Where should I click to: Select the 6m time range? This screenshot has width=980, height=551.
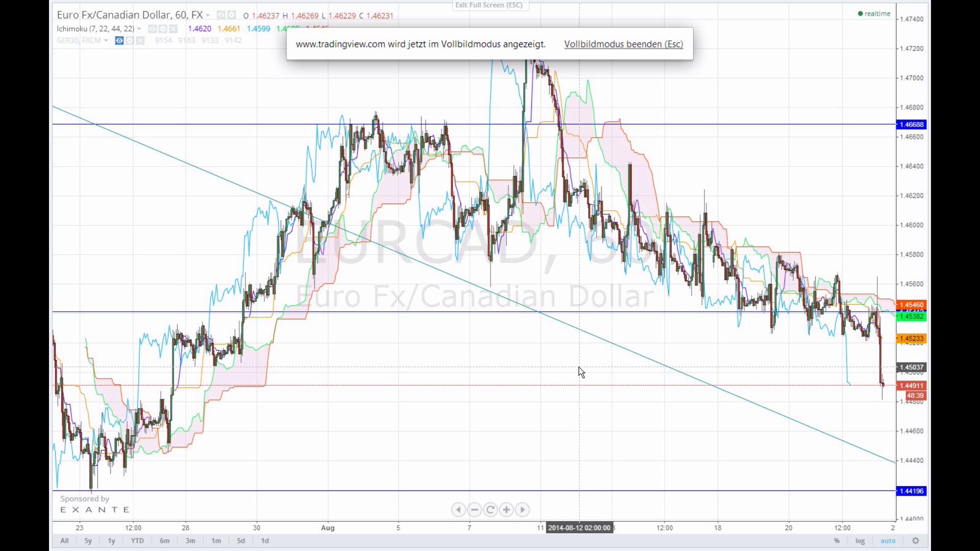point(164,541)
